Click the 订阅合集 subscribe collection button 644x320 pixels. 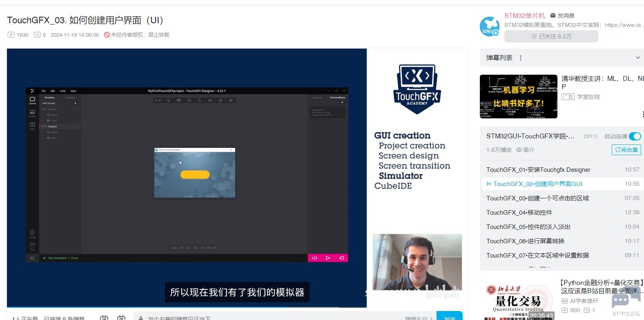coord(626,150)
